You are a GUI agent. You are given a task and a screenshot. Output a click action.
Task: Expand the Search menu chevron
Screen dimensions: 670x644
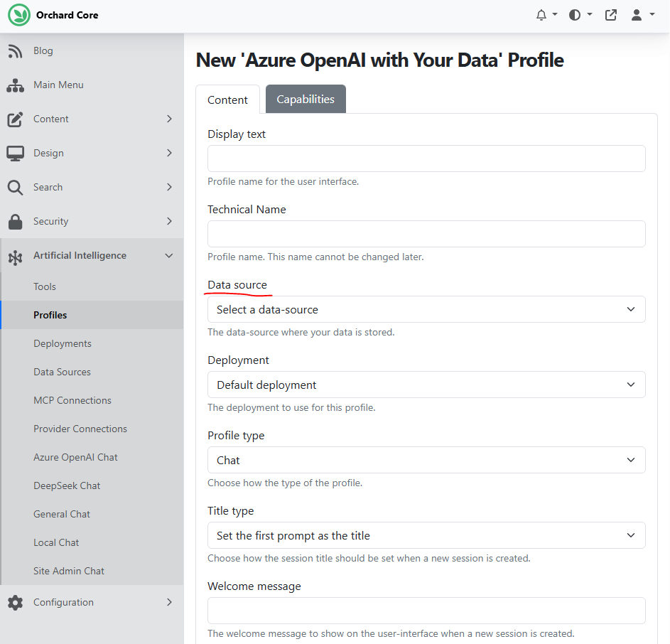pos(169,187)
